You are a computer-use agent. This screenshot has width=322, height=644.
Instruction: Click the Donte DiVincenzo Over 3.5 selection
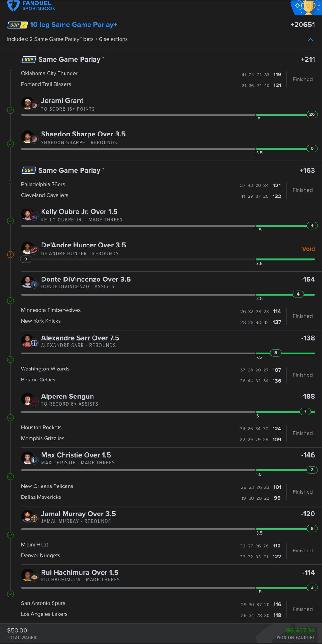click(86, 279)
